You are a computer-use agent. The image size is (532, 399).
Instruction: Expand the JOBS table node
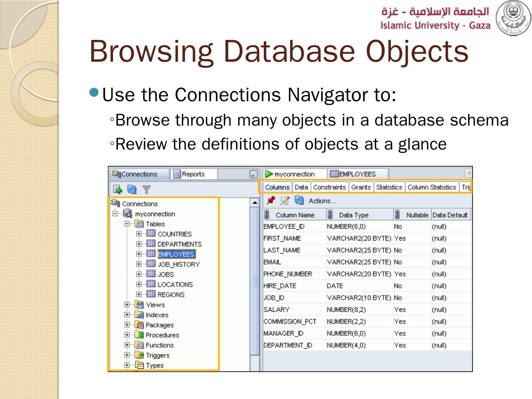139,274
